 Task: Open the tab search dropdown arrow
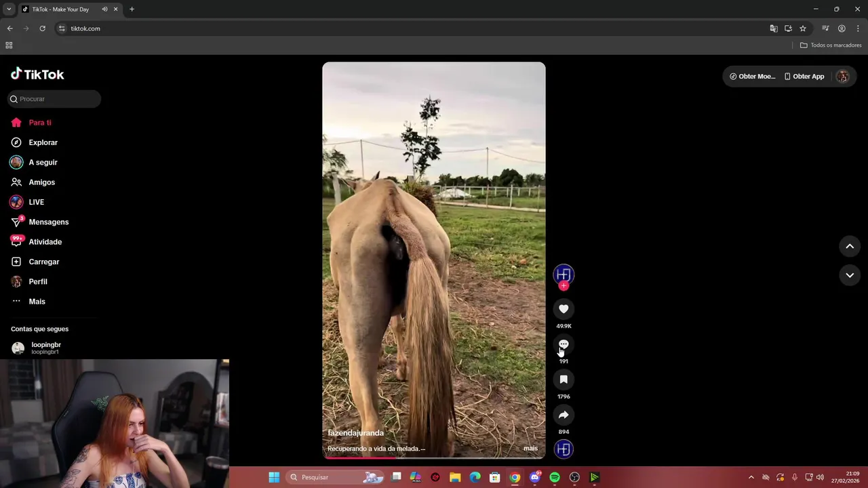(9, 9)
